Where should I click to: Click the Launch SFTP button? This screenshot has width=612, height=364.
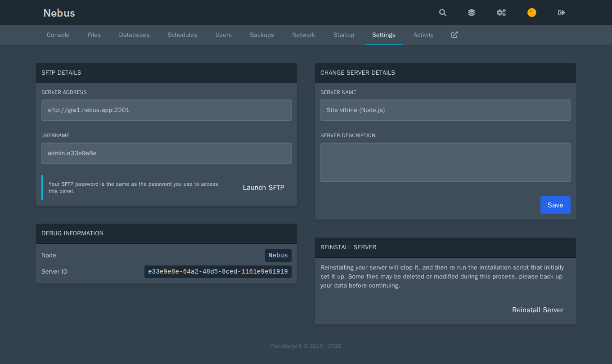[264, 188]
